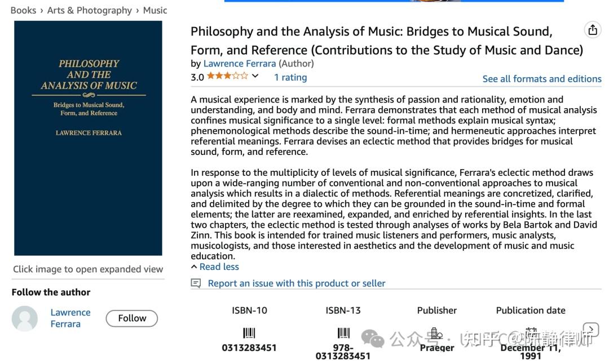Go to the Books breadcrumb

(23, 10)
